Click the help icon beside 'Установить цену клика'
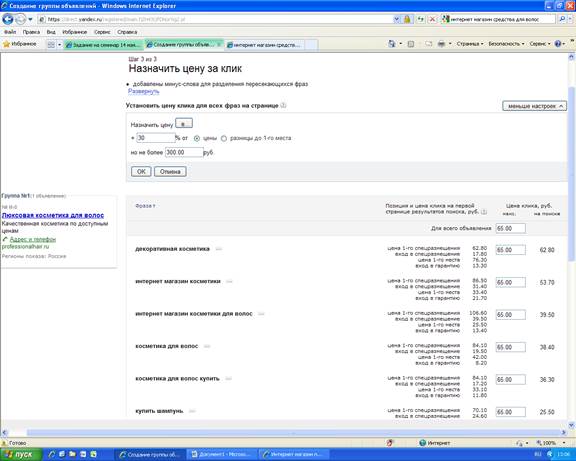576x461 pixels. click(283, 105)
